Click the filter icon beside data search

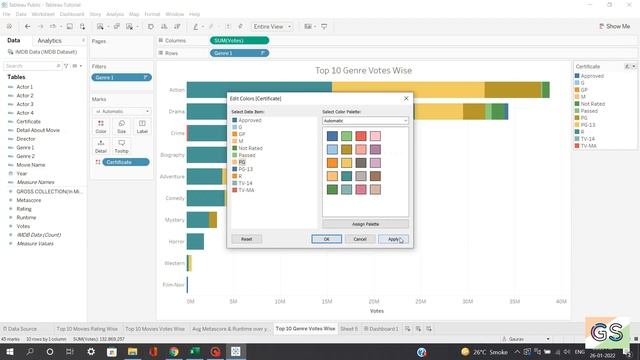pos(66,66)
